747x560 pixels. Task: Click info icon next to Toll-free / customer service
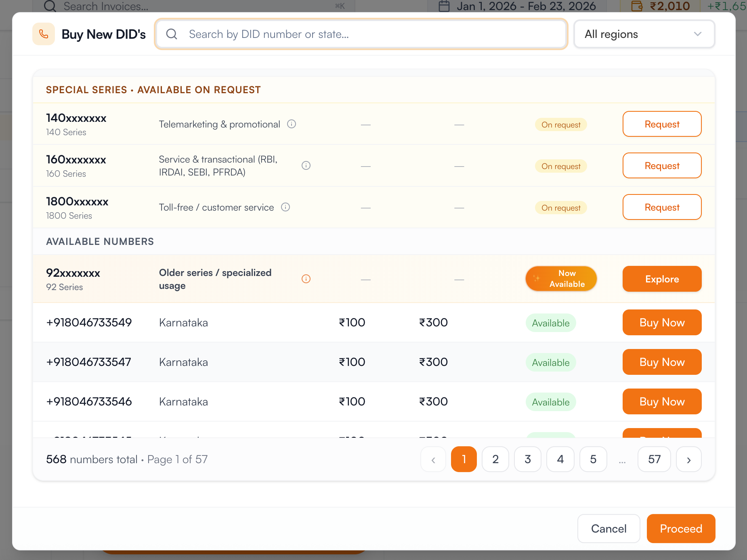pyautogui.click(x=285, y=207)
